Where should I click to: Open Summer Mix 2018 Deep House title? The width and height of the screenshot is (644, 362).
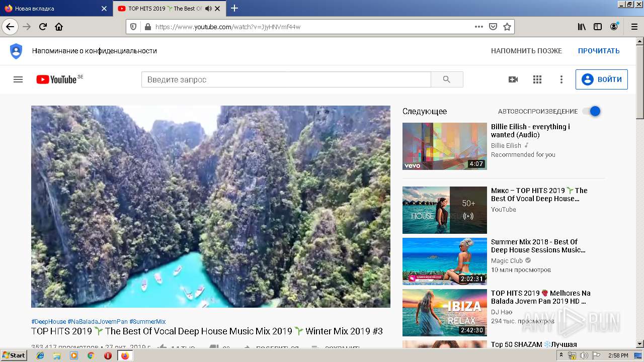coord(538,246)
